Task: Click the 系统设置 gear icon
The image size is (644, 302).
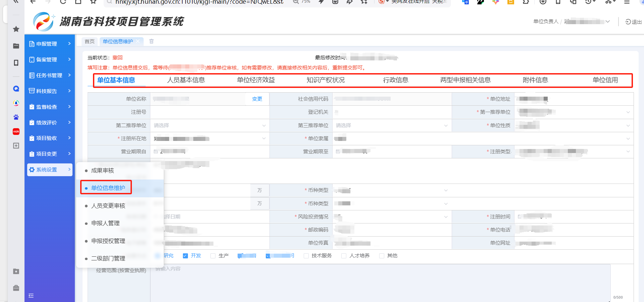Action: tap(32, 170)
